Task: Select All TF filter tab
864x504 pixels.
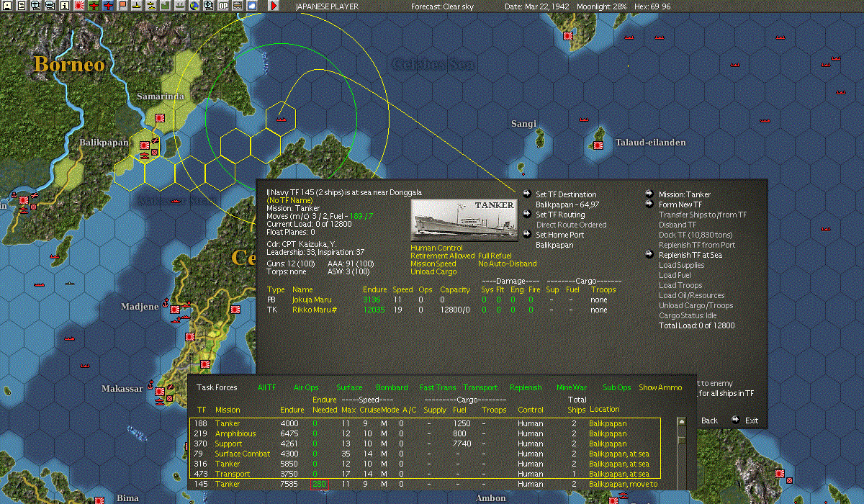Action: tap(266, 387)
